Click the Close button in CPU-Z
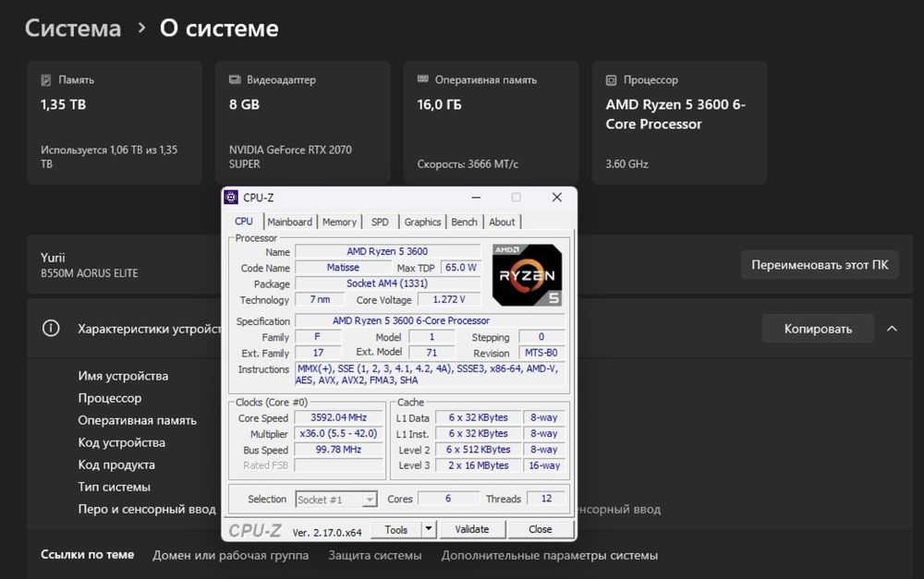The image size is (924, 579). coord(541,529)
